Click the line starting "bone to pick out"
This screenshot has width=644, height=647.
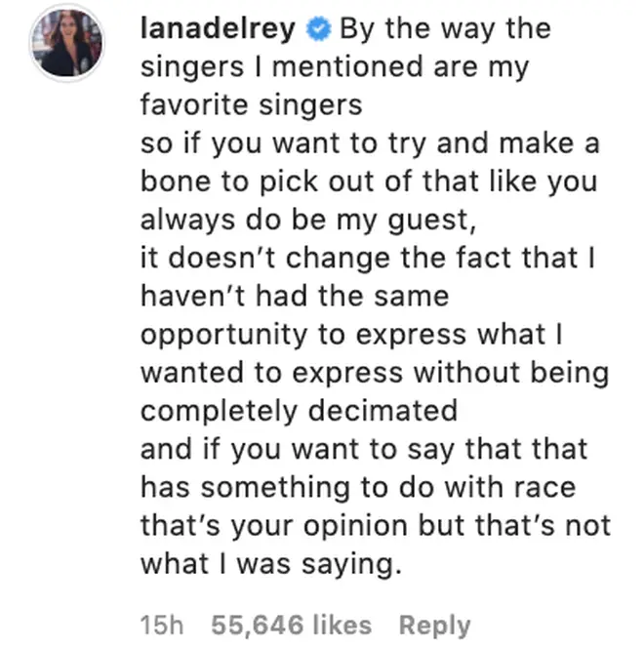[x=369, y=182]
